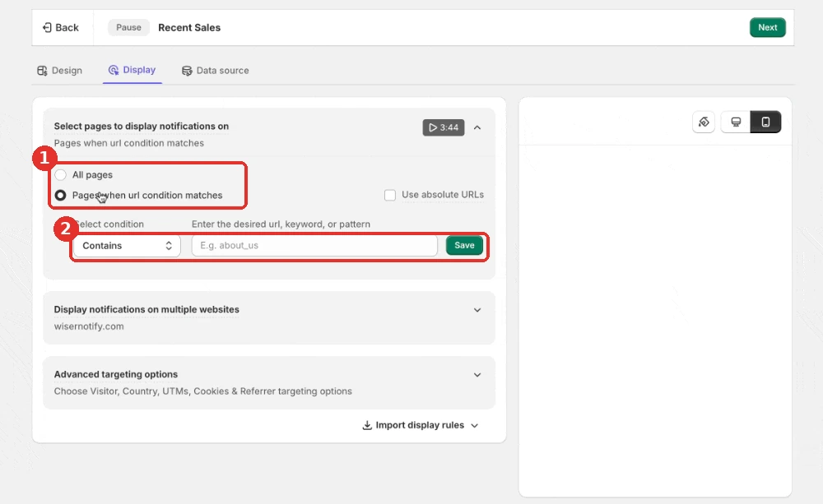Click the Pause status badge
The width and height of the screenshot is (823, 504).
pyautogui.click(x=128, y=27)
